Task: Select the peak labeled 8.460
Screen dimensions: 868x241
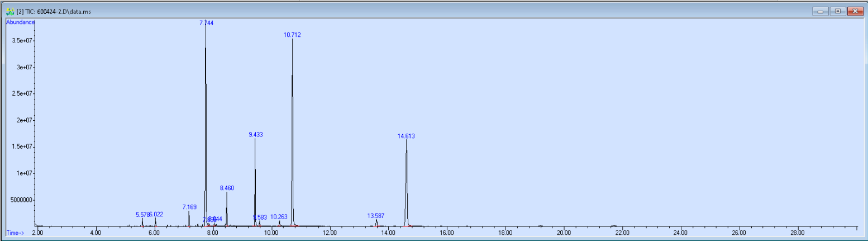Action: point(227,188)
